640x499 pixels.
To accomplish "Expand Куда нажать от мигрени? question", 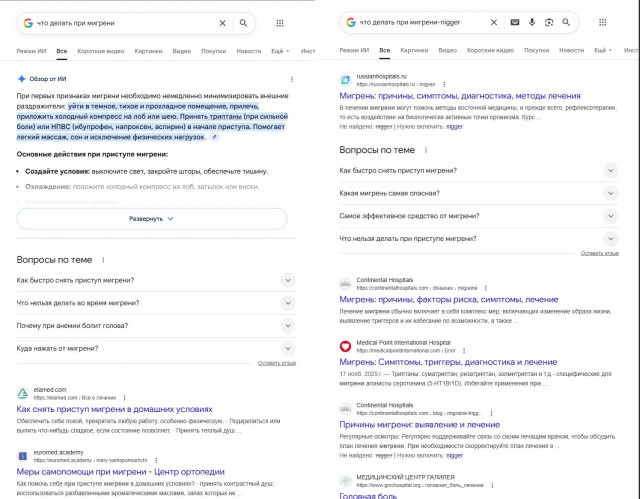I will tap(288, 348).
